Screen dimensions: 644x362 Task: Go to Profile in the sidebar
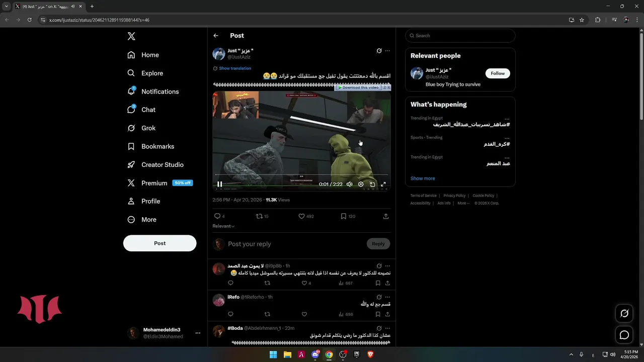(144, 201)
